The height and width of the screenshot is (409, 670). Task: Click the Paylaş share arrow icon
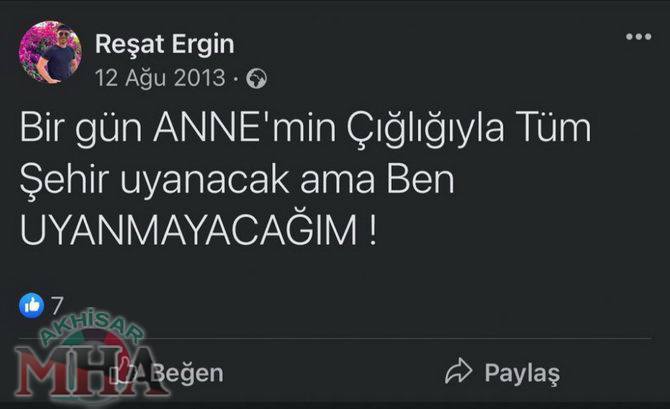pos(458,371)
